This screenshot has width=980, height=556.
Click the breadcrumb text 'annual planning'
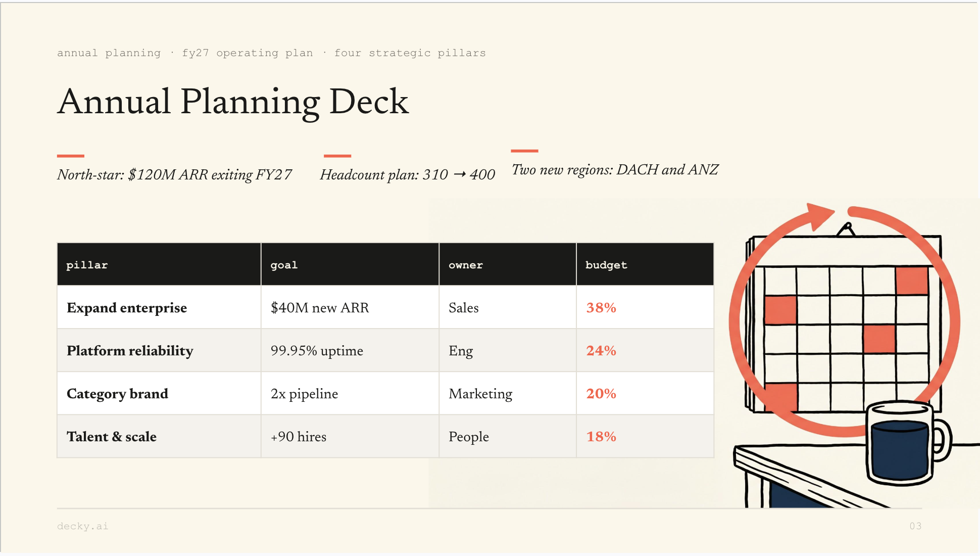(x=109, y=53)
